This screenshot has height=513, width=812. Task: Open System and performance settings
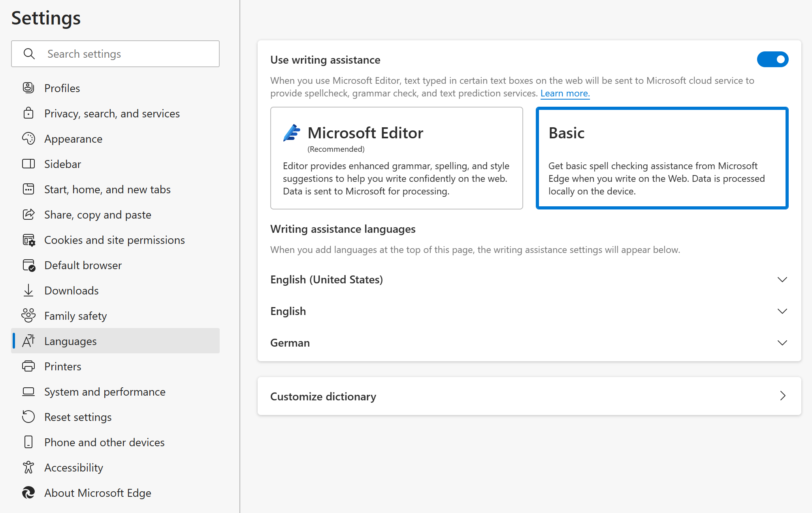click(115, 391)
